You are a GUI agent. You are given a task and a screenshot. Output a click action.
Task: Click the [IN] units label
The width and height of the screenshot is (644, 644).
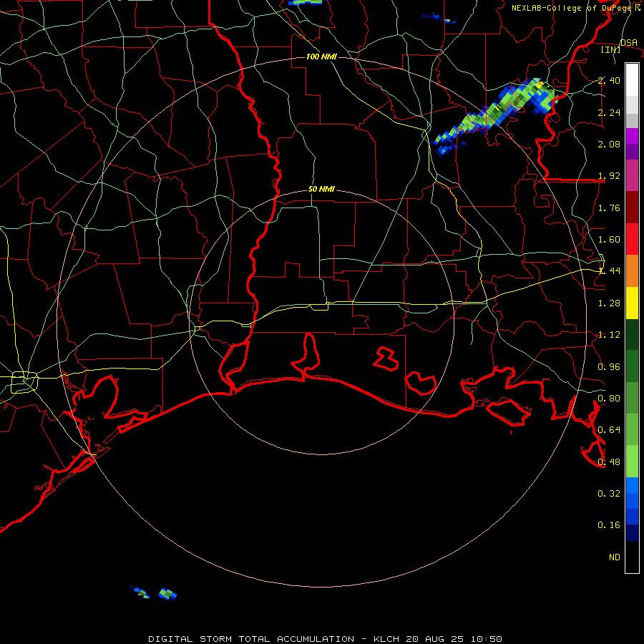(x=610, y=49)
